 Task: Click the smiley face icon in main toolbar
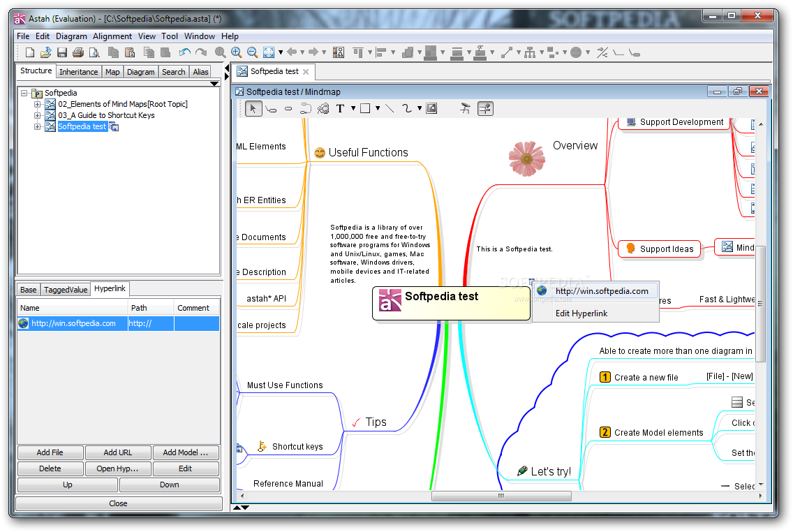click(575, 52)
